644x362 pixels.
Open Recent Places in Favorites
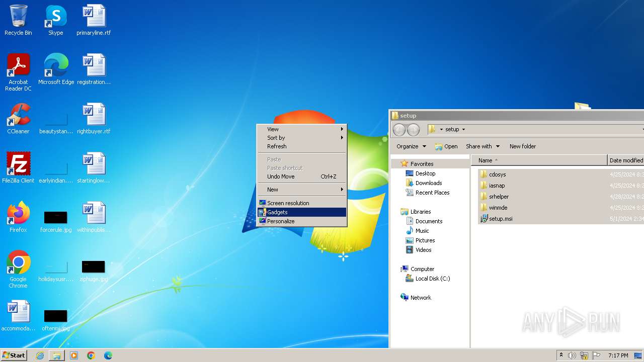tap(428, 193)
